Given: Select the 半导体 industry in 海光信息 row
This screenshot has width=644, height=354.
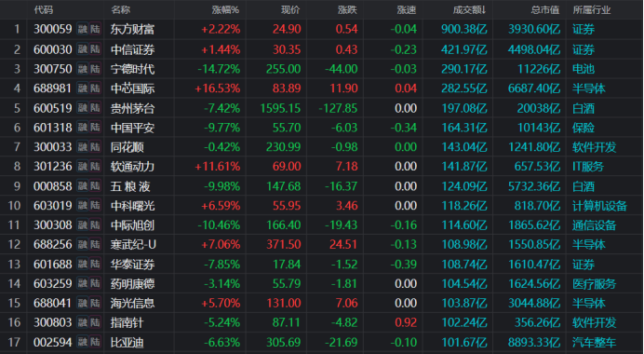Looking at the screenshot, I should [x=589, y=303].
